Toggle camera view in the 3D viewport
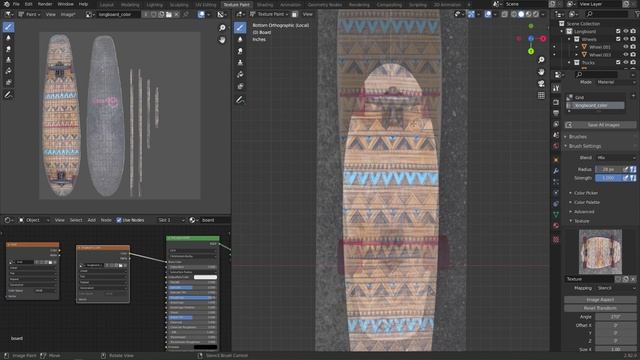640x360 pixels. 541,84
